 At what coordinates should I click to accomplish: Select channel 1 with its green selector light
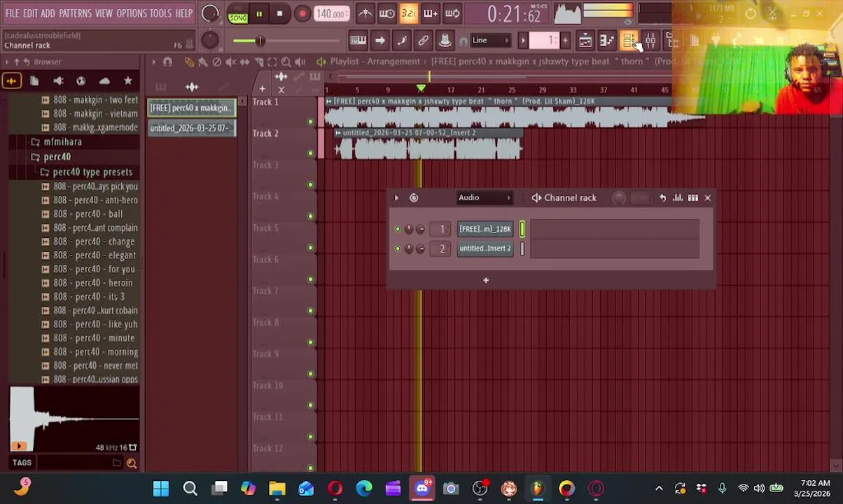pos(522,229)
